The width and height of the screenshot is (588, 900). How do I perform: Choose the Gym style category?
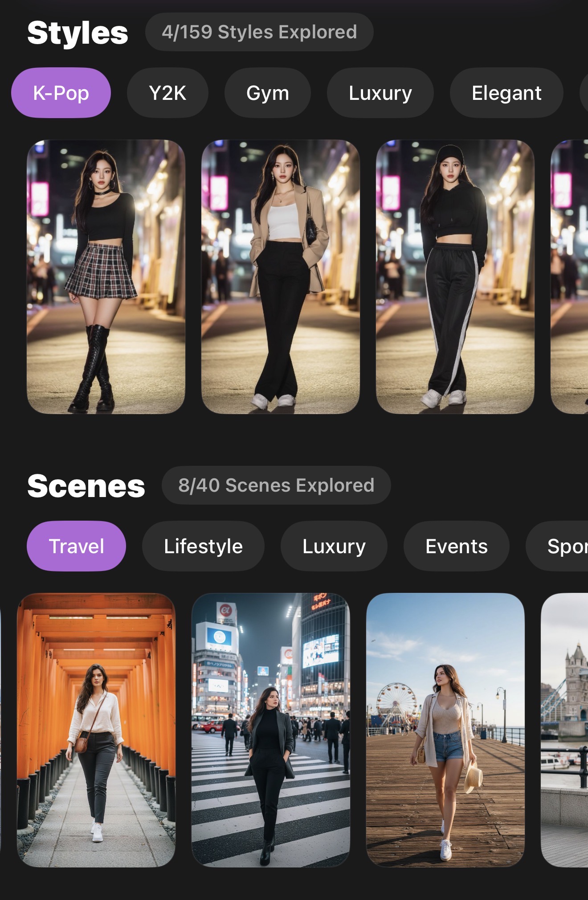point(268,93)
